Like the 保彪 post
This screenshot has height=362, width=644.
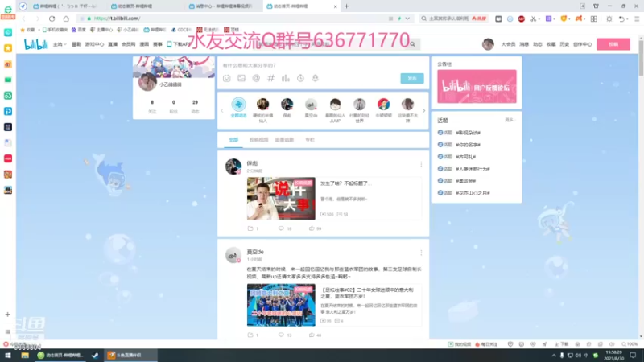click(x=316, y=228)
